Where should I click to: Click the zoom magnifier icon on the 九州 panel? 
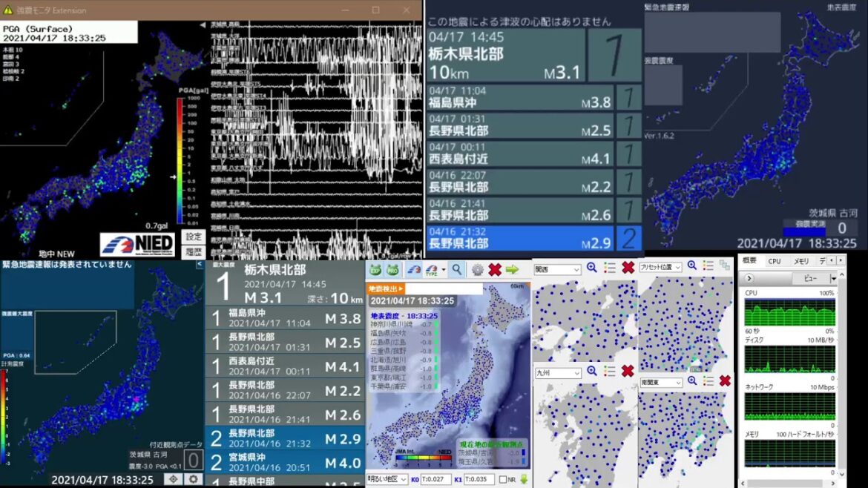click(592, 372)
